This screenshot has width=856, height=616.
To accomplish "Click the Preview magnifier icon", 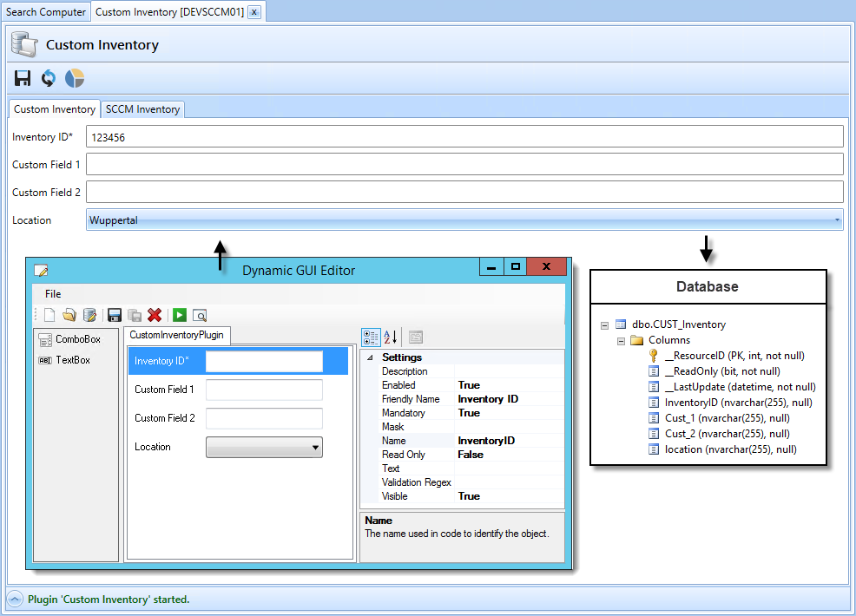I will click(200, 315).
